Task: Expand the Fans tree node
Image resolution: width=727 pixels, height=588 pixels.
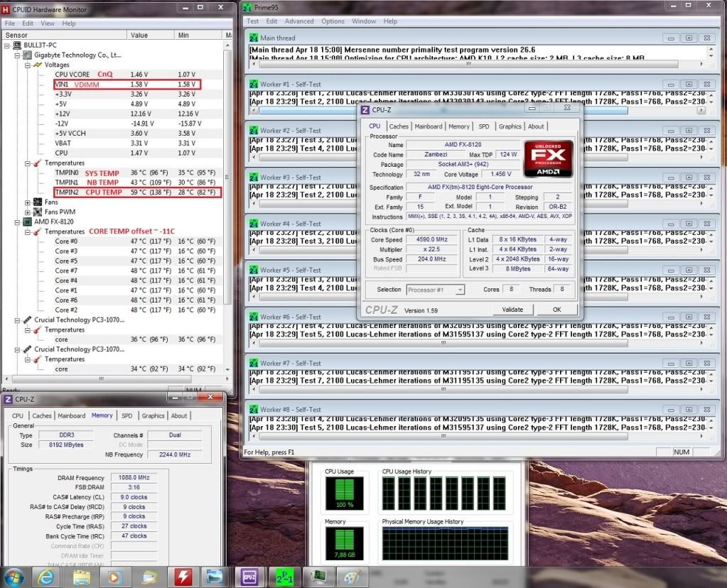Action: coord(27,202)
